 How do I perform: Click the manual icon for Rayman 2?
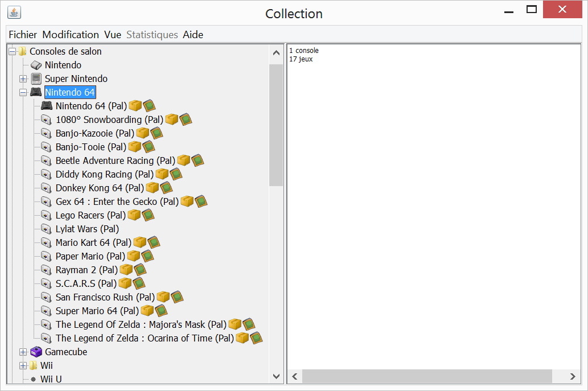[x=140, y=270]
